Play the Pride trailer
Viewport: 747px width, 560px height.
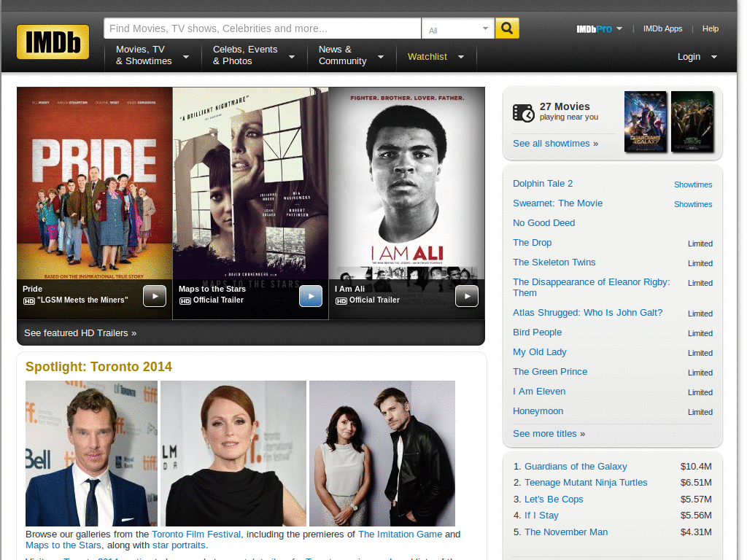click(x=155, y=296)
